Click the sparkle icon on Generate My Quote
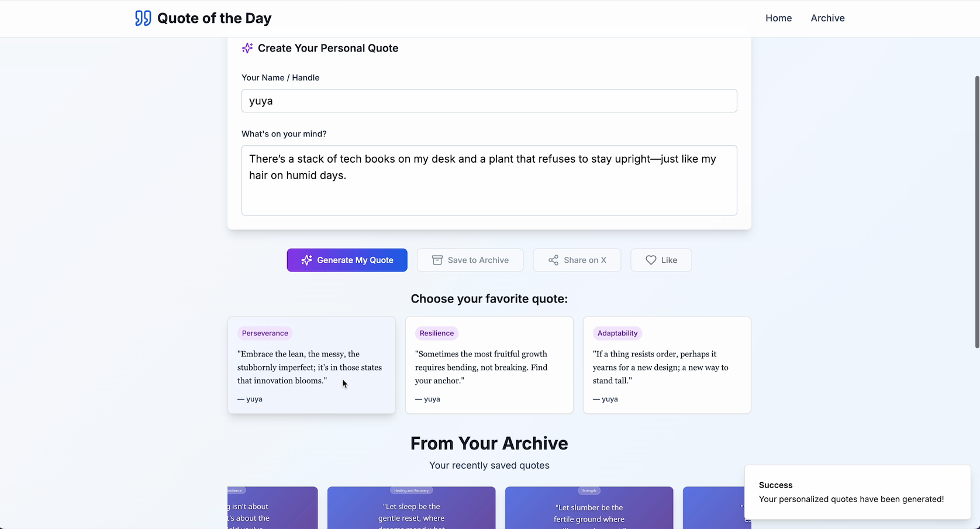The height and width of the screenshot is (529, 980). tap(306, 260)
